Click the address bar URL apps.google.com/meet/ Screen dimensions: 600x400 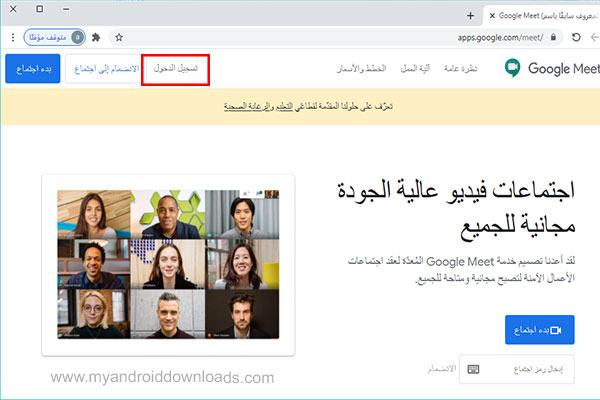[500, 38]
